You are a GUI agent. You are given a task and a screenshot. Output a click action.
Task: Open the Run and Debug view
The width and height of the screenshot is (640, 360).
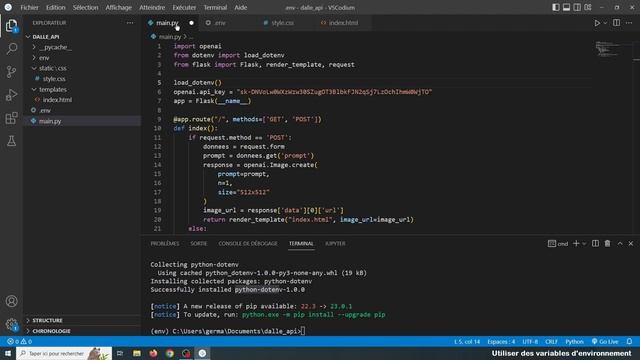11,95
